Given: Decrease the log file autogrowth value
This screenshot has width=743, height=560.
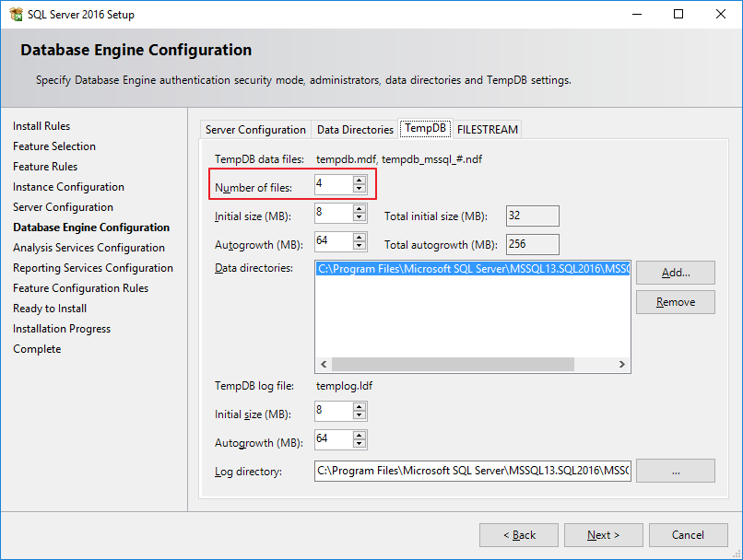Looking at the screenshot, I should 360,443.
